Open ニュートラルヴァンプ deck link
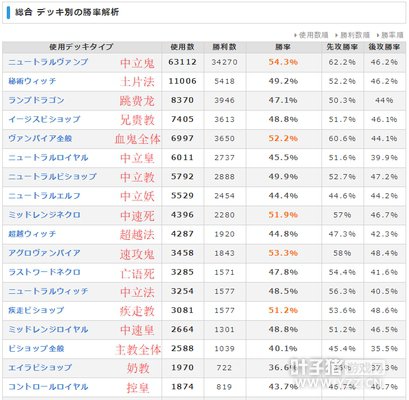409x400 pixels. pyautogui.click(x=48, y=62)
